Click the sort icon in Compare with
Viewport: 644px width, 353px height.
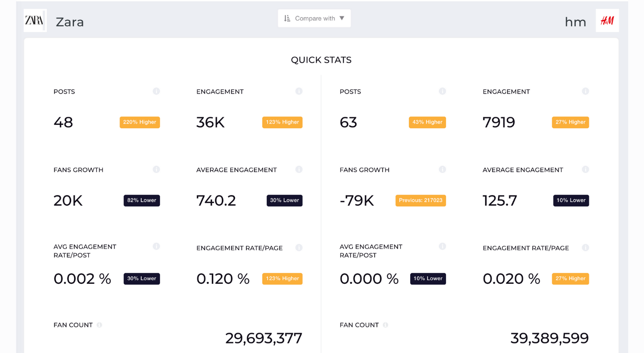287,19
